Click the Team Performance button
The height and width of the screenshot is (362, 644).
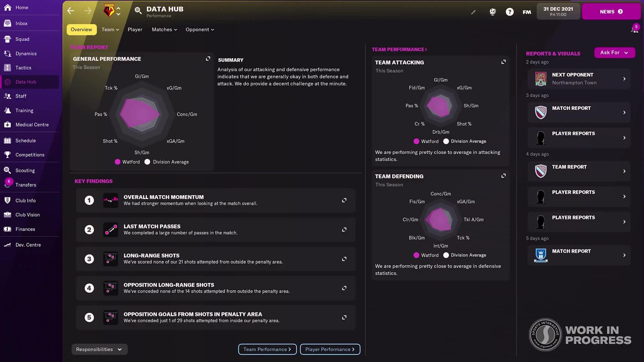point(267,349)
